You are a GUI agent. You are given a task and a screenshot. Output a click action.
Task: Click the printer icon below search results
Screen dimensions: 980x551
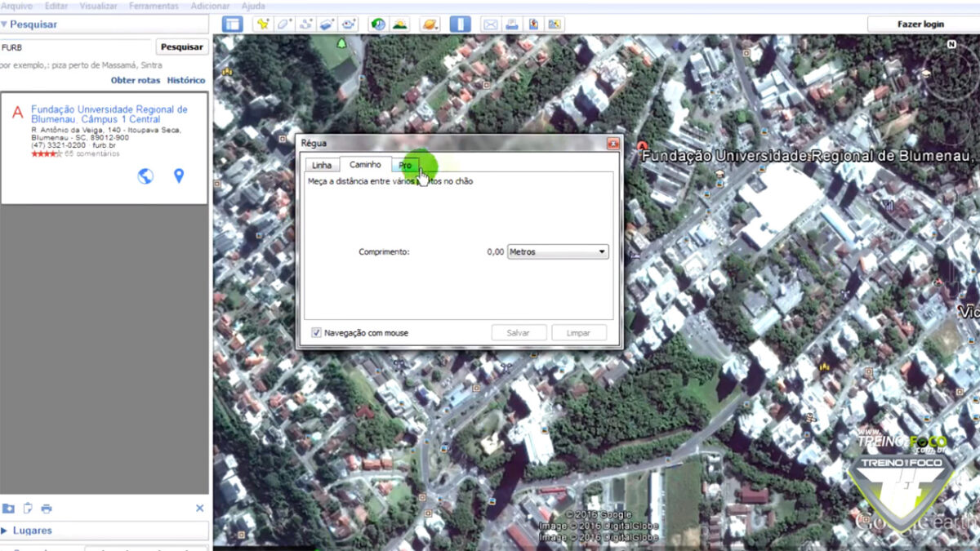click(47, 509)
